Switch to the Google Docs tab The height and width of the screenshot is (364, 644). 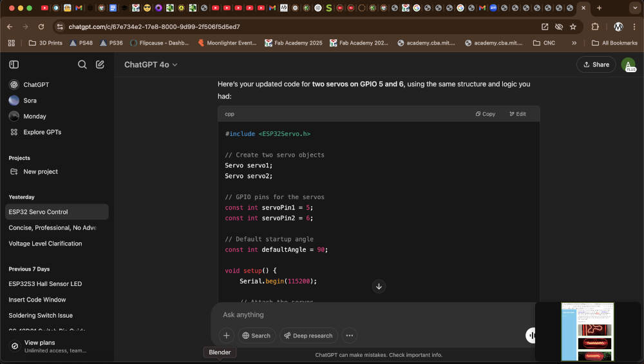point(113,8)
